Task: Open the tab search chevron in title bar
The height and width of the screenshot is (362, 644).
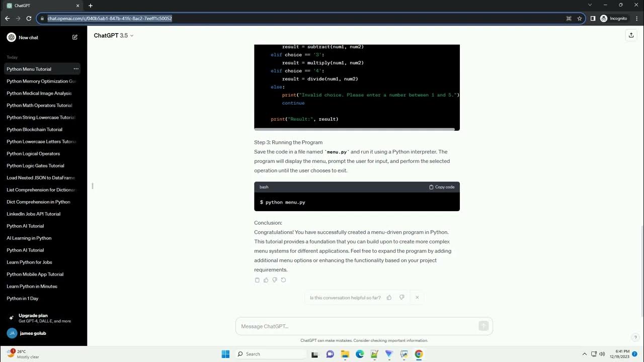Action: click(590, 5)
